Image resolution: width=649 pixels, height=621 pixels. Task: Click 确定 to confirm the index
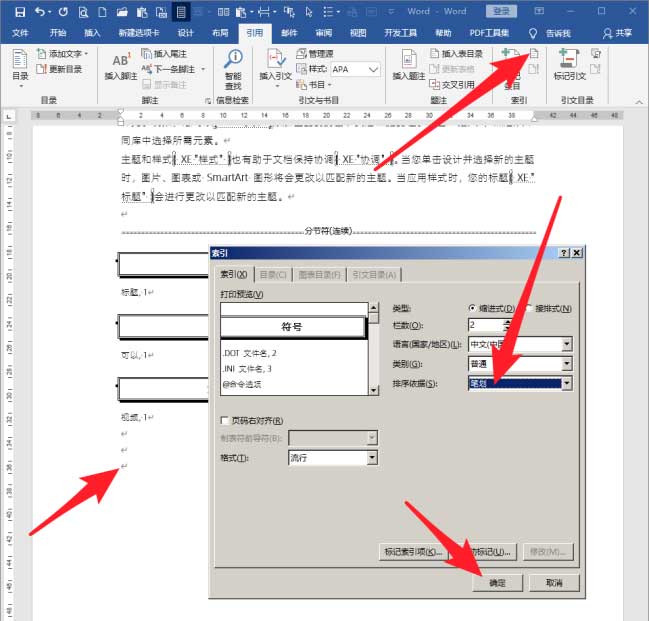click(x=497, y=583)
